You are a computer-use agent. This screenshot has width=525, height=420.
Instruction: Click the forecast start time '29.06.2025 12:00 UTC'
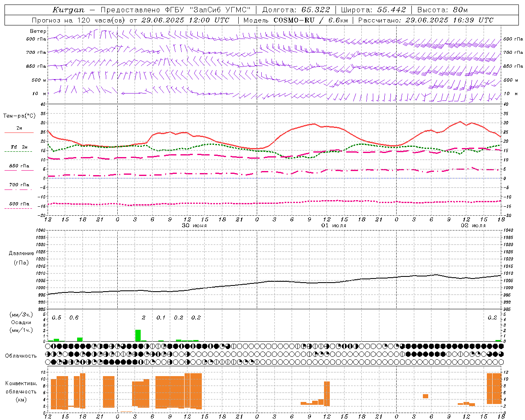(185, 20)
